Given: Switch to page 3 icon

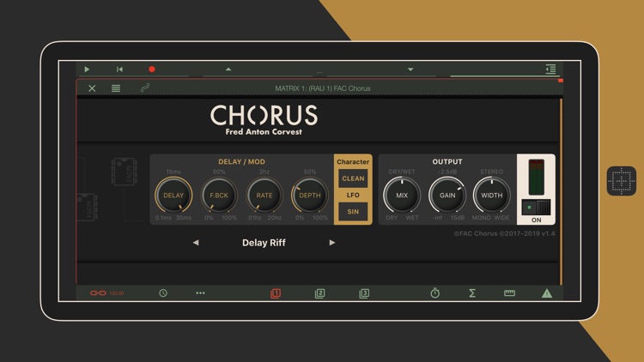Looking at the screenshot, I should tap(364, 293).
